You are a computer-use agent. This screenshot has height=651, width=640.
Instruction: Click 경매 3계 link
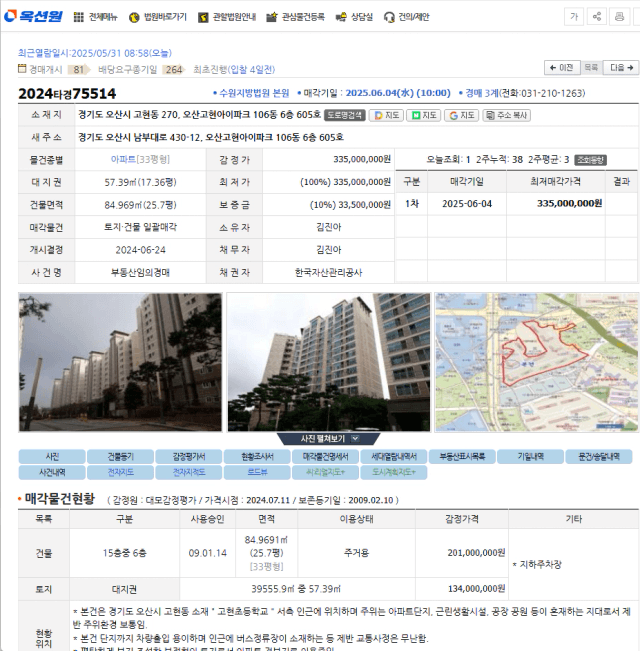(481, 93)
